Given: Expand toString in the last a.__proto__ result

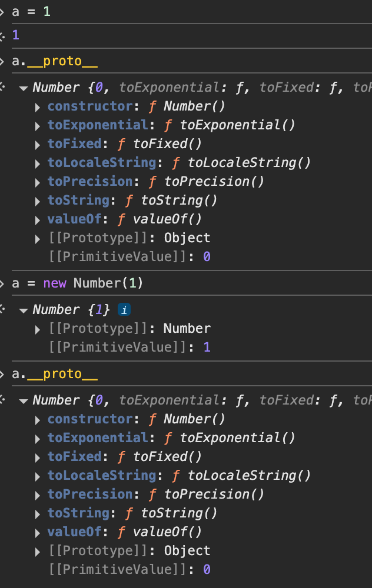Looking at the screenshot, I should 38,513.
